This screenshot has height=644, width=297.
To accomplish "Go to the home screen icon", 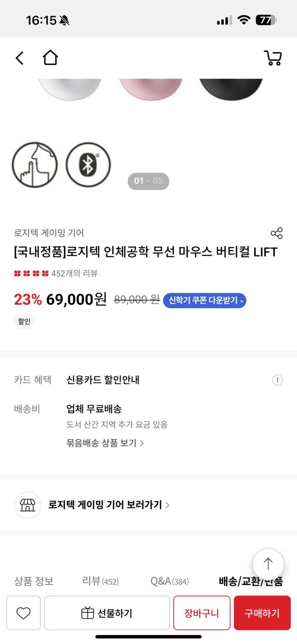I will click(50, 58).
